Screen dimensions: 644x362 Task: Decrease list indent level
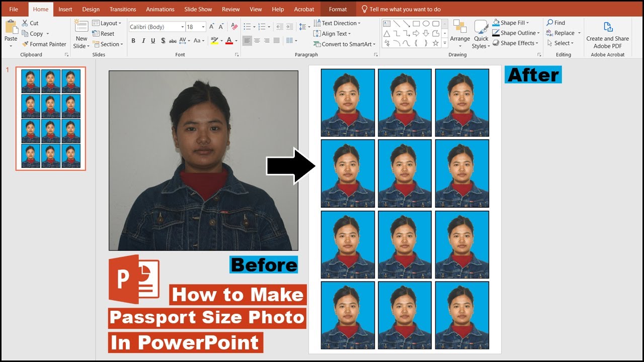click(x=280, y=27)
